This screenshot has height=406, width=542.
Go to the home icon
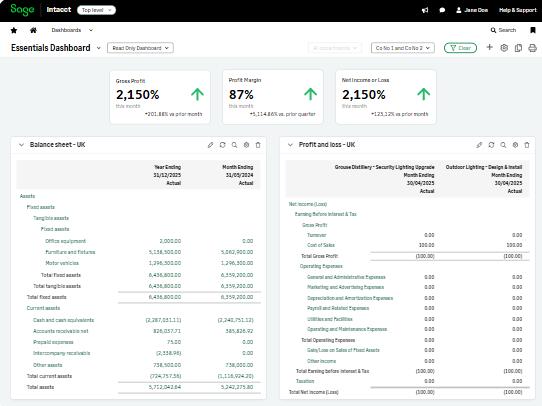point(33,30)
